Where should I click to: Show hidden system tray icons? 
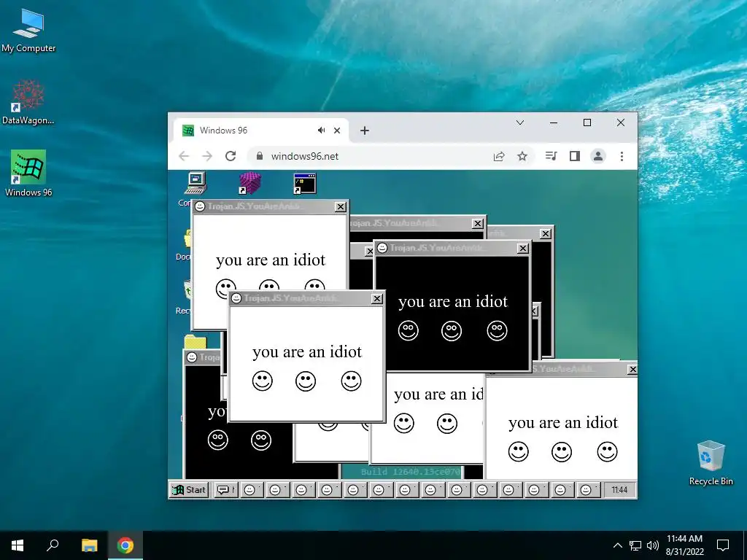[617, 545]
